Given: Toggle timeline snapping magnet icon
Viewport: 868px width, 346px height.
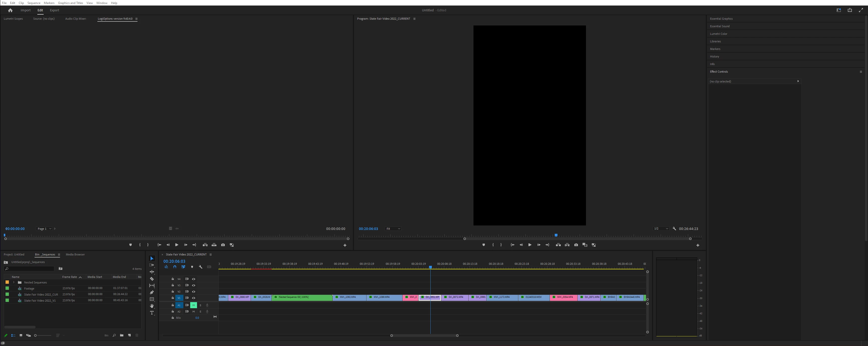Looking at the screenshot, I should tap(175, 267).
